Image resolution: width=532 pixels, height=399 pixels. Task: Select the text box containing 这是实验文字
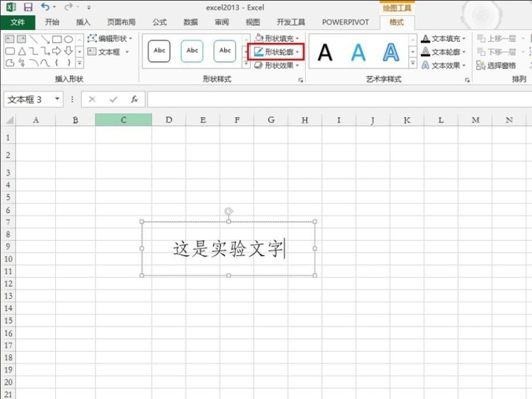(x=226, y=246)
